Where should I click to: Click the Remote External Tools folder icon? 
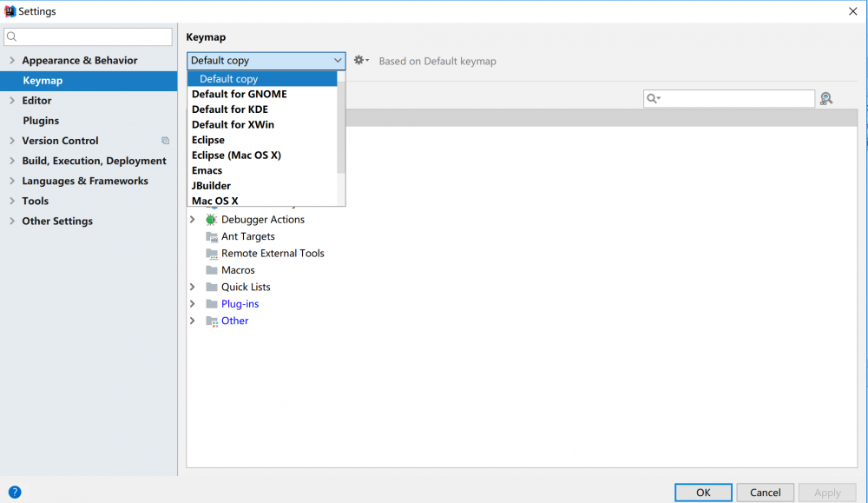point(212,254)
